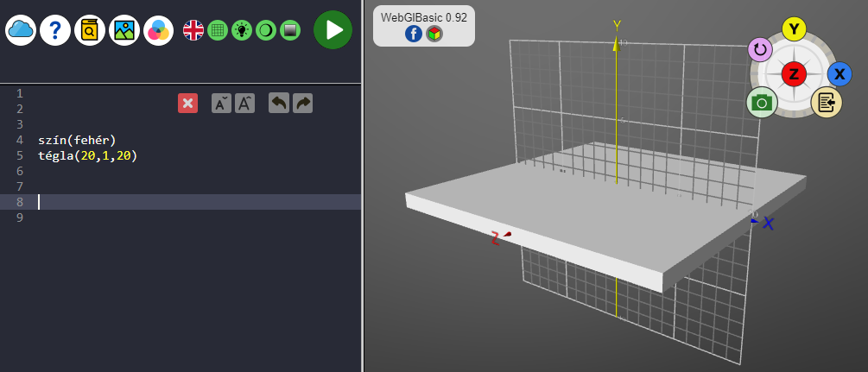
Task: Click the blue question mark help icon
Action: [x=55, y=30]
